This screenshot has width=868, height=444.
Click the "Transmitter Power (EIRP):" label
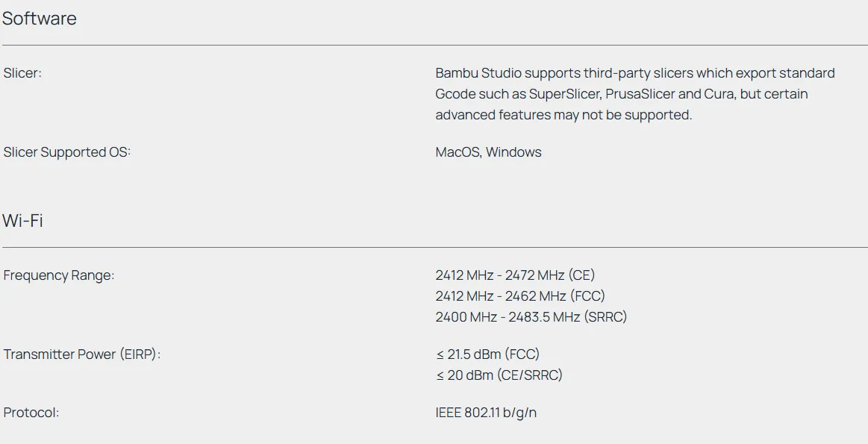82,354
